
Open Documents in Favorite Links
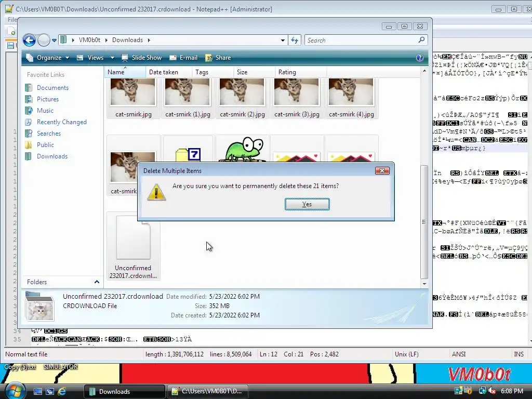pos(52,87)
